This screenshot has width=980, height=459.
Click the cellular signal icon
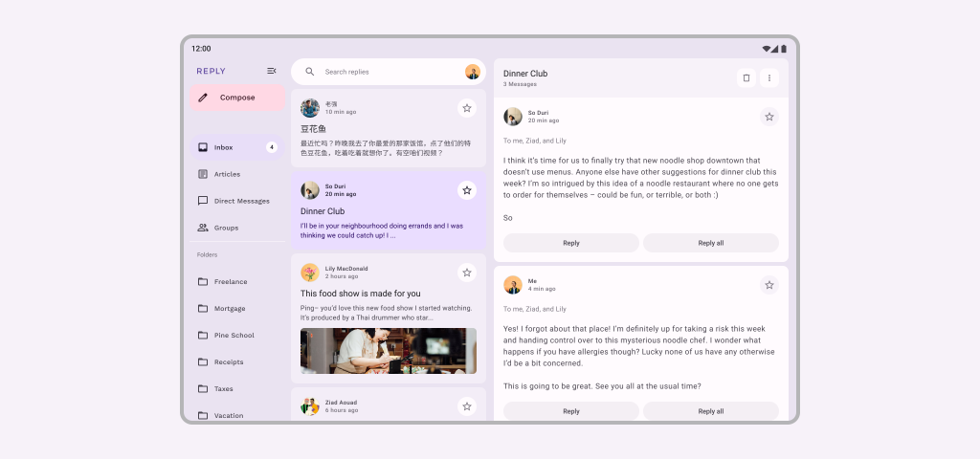coord(774,49)
